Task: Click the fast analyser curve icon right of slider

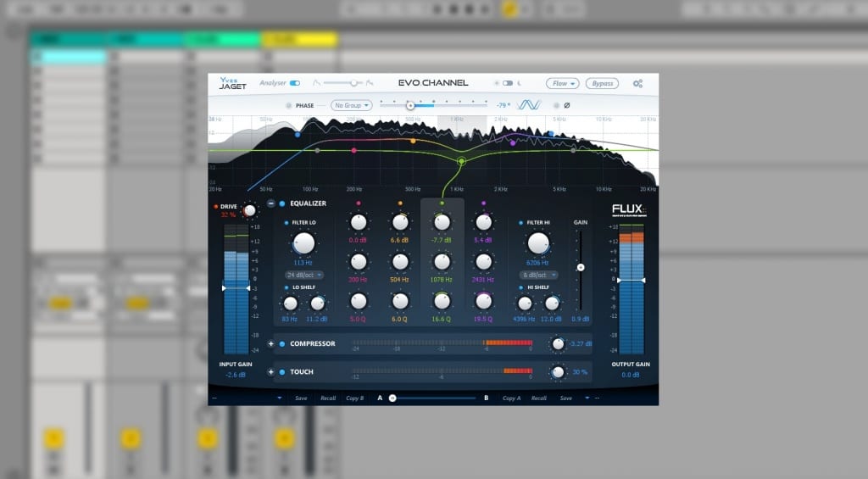Action: (x=370, y=83)
